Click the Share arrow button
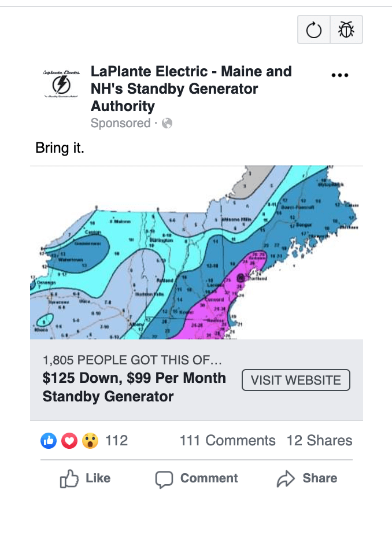Viewport: 392px width, 546px height. click(307, 478)
